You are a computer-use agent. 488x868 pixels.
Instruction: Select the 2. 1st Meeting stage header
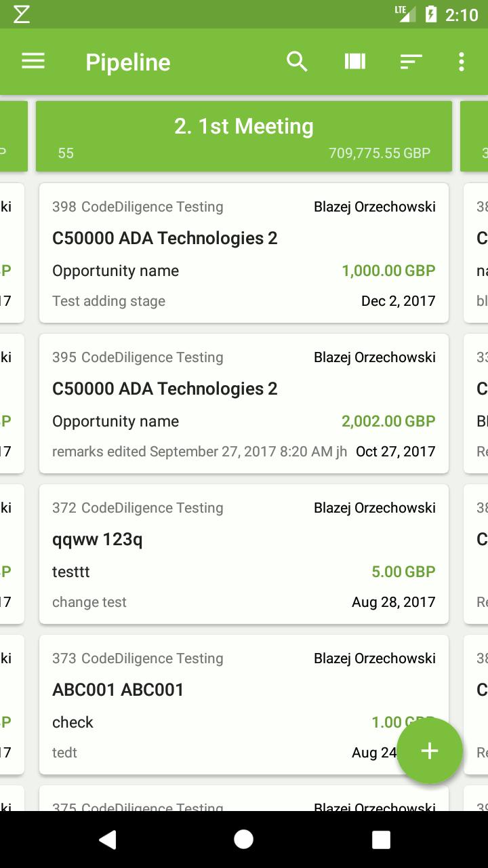[244, 136]
